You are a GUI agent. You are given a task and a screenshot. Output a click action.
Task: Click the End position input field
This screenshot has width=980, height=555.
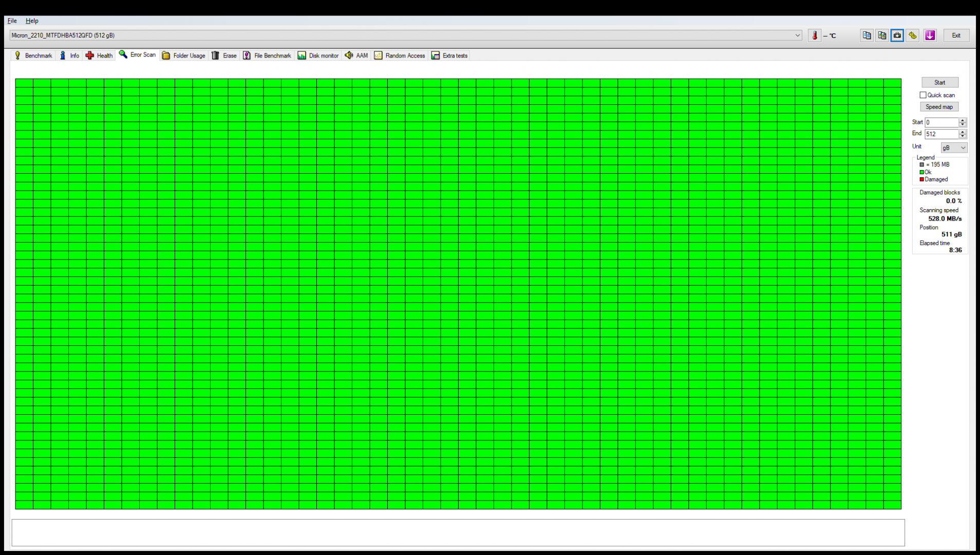(942, 134)
